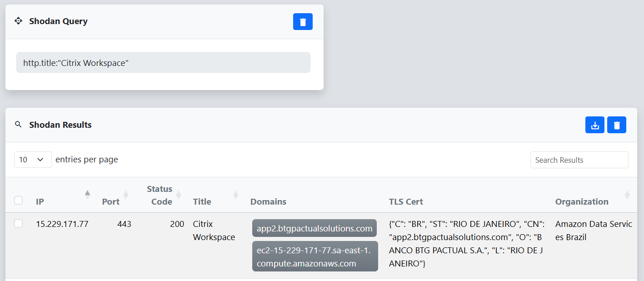Toggle sorting on the TLS Cert column
Image resolution: width=644 pixels, height=281 pixels.
click(406, 201)
